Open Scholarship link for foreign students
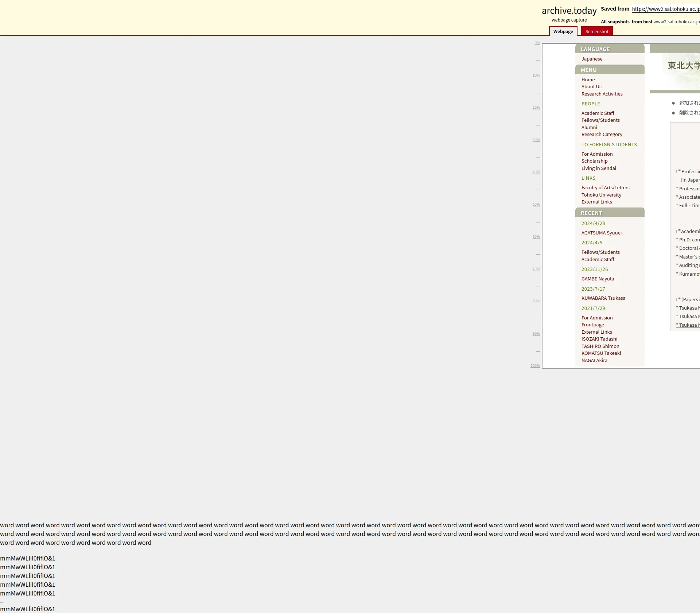700x613 pixels. pos(594,161)
